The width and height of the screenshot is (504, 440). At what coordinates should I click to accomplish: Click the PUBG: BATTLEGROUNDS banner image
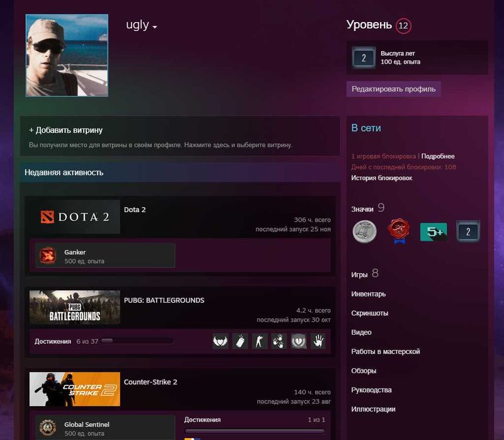(x=75, y=307)
